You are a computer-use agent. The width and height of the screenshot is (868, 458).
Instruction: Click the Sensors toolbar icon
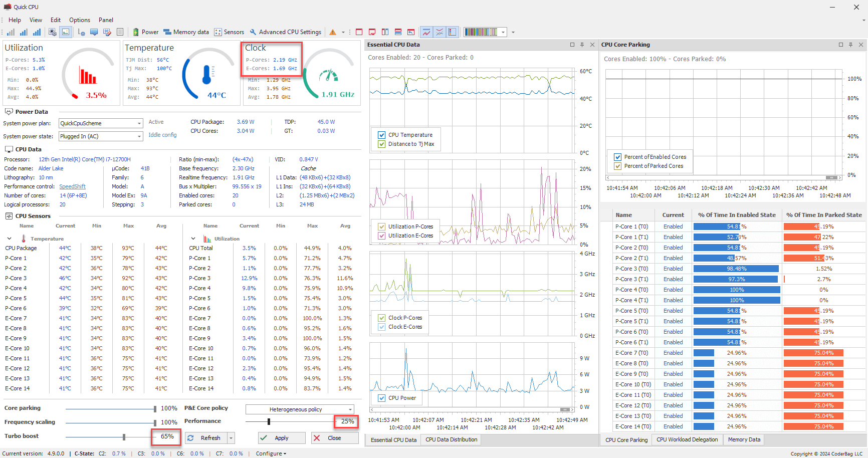pos(229,32)
